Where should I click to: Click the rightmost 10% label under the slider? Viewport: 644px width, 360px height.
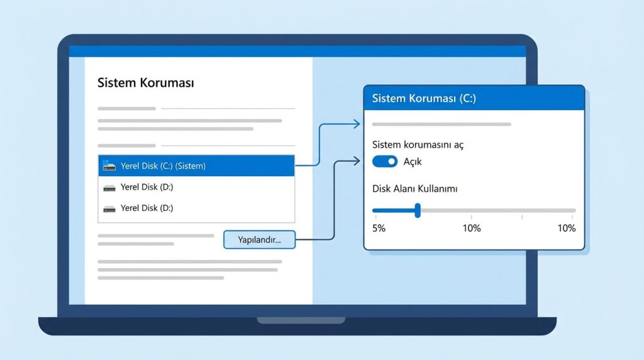coord(566,228)
